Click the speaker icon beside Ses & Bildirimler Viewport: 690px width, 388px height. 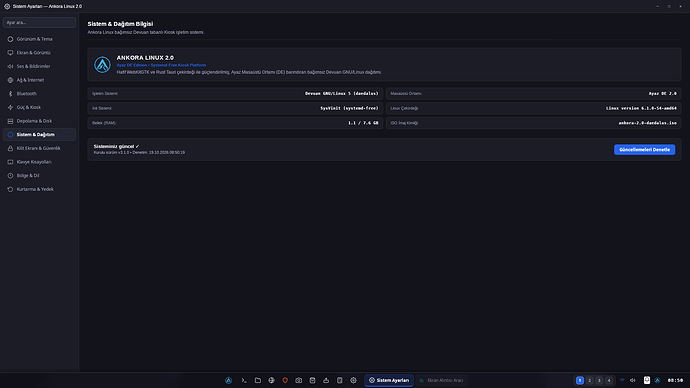pos(10,66)
